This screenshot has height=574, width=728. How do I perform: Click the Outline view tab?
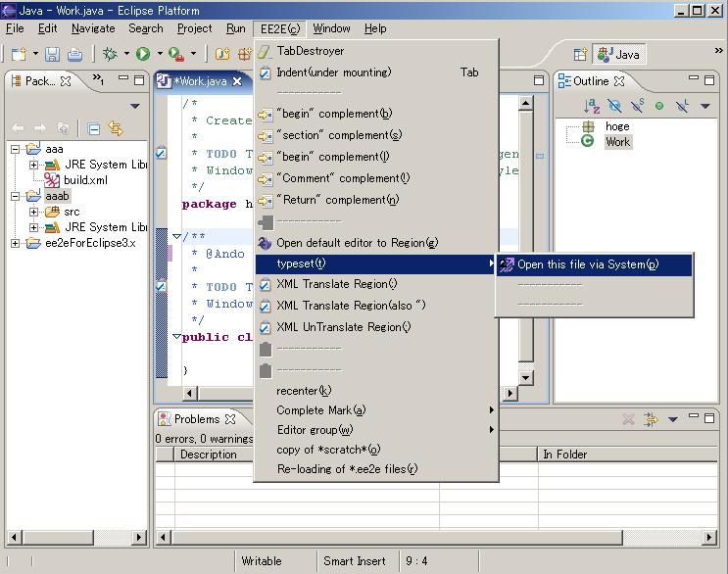(592, 81)
